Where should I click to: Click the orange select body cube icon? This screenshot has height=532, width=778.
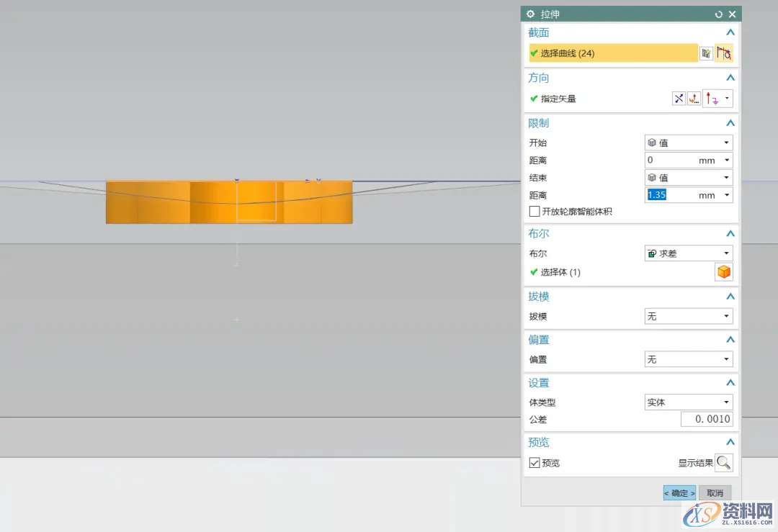point(724,272)
